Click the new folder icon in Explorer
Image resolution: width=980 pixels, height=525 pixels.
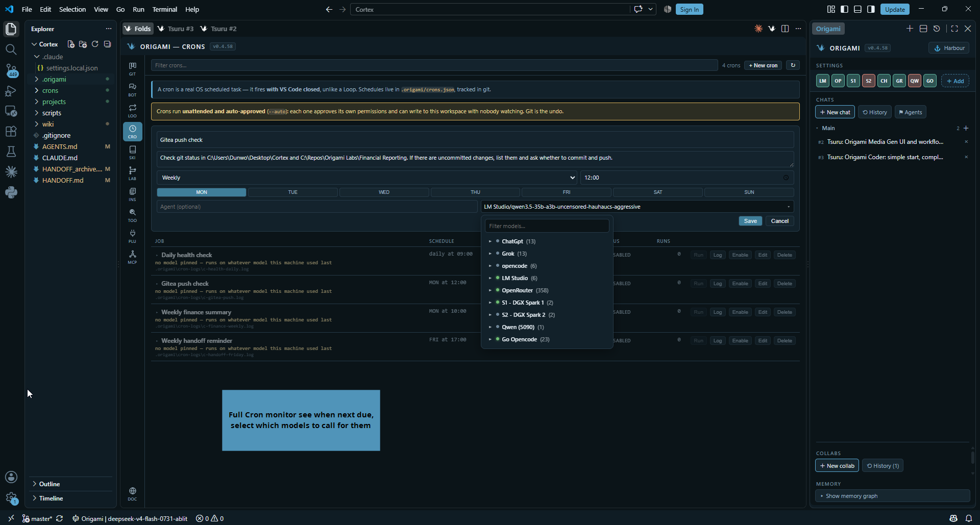coord(83,44)
